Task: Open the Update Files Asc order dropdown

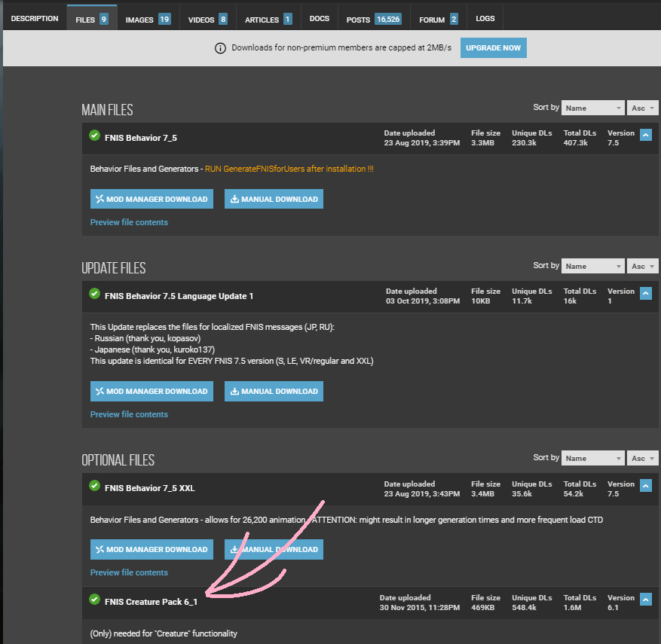Action: coord(643,266)
